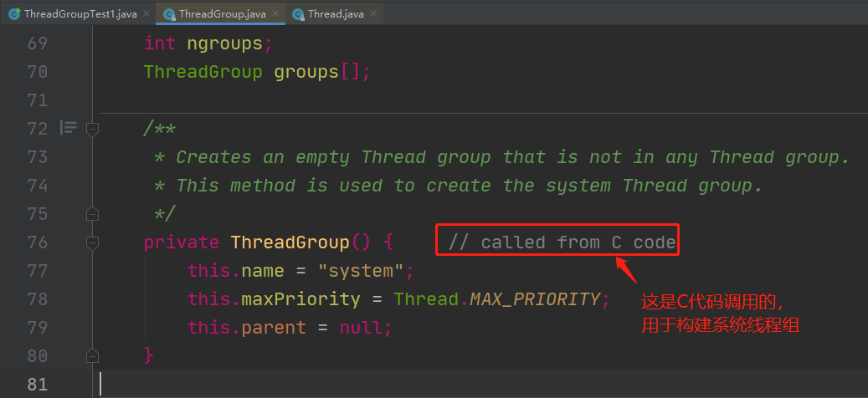Click the ThreadGroup.java file icon

[x=170, y=14]
